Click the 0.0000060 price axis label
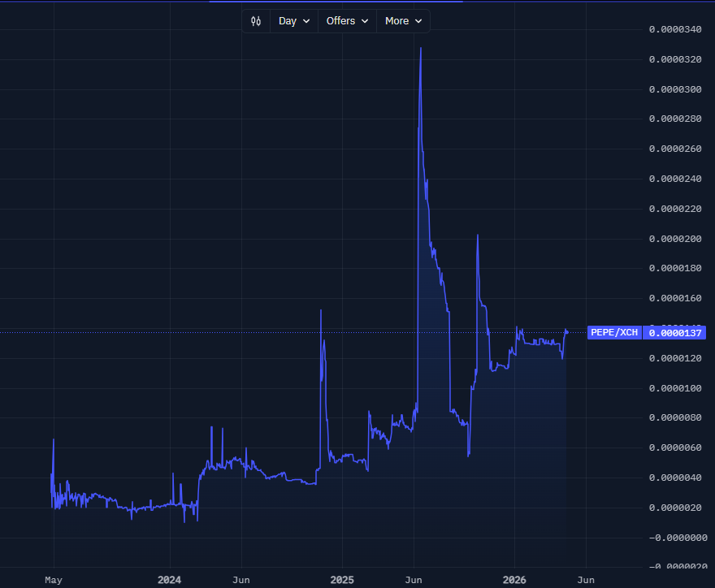The width and height of the screenshot is (715, 588). tap(675, 448)
